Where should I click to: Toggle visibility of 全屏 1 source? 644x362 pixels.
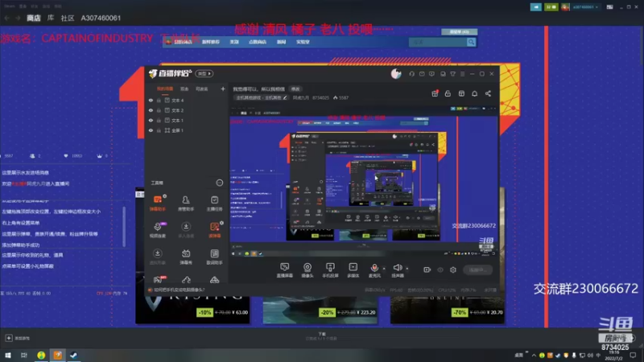pos(151,130)
